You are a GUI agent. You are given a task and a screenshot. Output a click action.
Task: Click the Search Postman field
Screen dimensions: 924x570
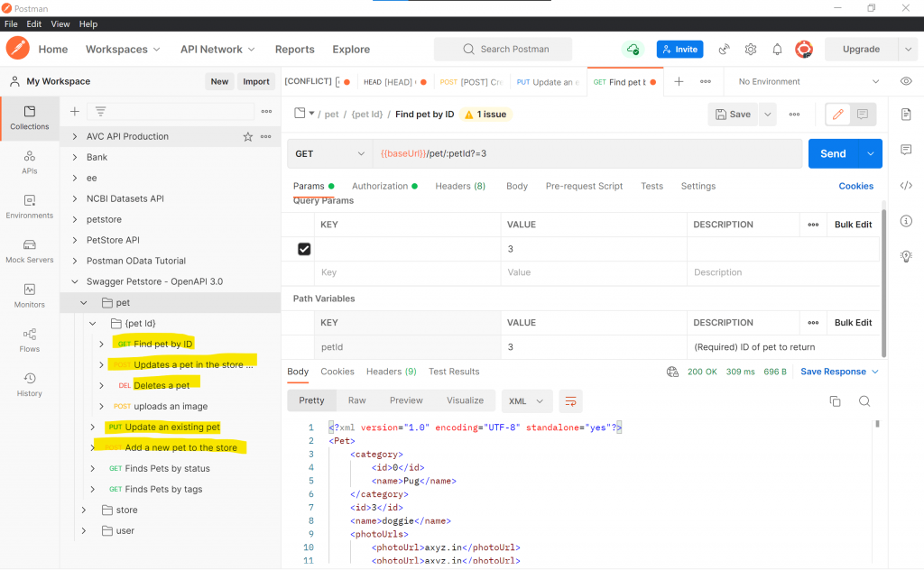point(504,50)
